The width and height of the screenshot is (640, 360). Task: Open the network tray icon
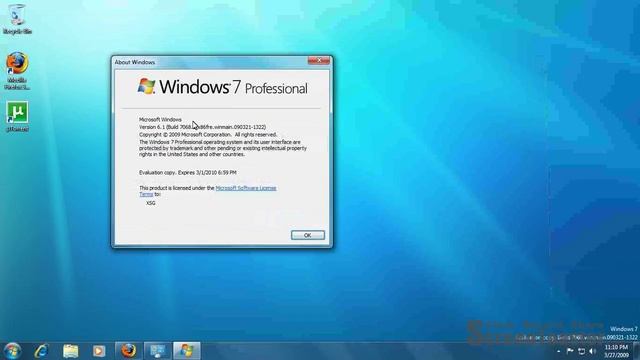582,351
